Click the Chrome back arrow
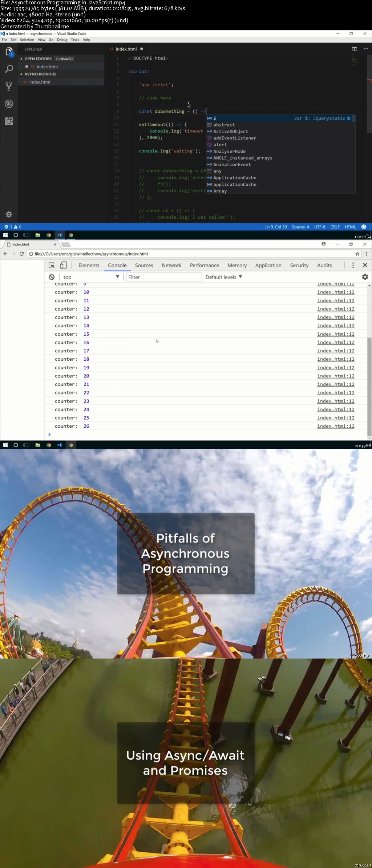Viewport: 372px width, 868px height. [x=5, y=254]
